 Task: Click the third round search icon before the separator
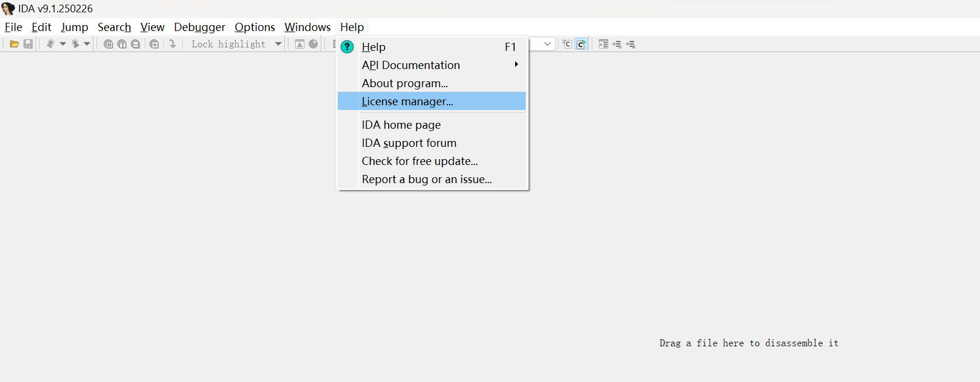135,44
